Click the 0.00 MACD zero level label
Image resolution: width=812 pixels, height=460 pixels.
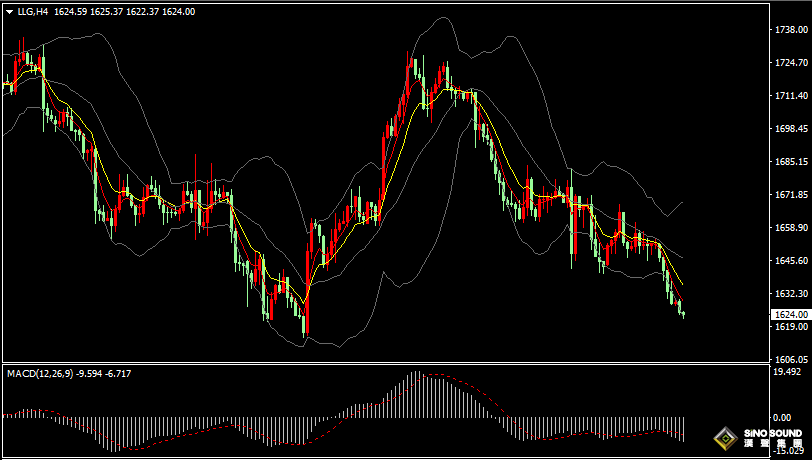pyautogui.click(x=783, y=417)
